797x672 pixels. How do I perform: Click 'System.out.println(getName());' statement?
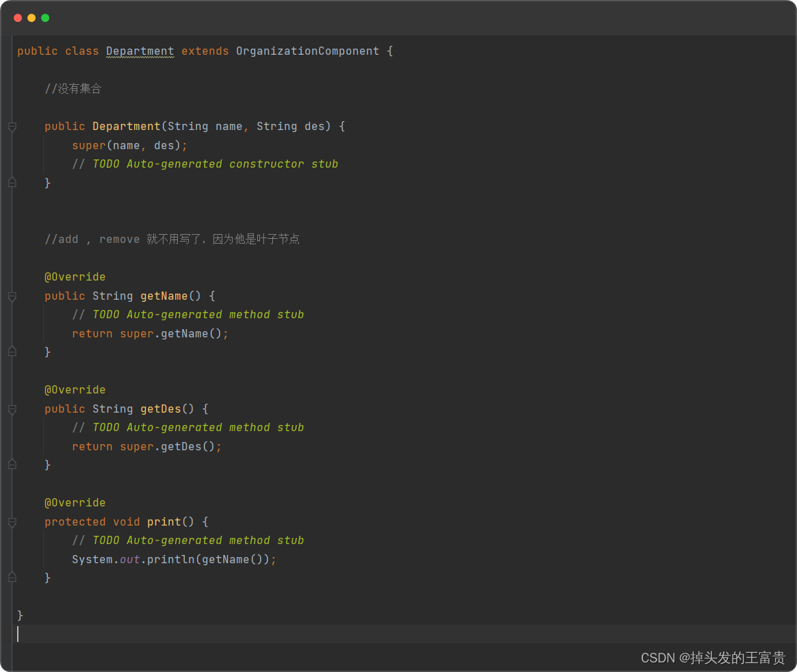174,559
